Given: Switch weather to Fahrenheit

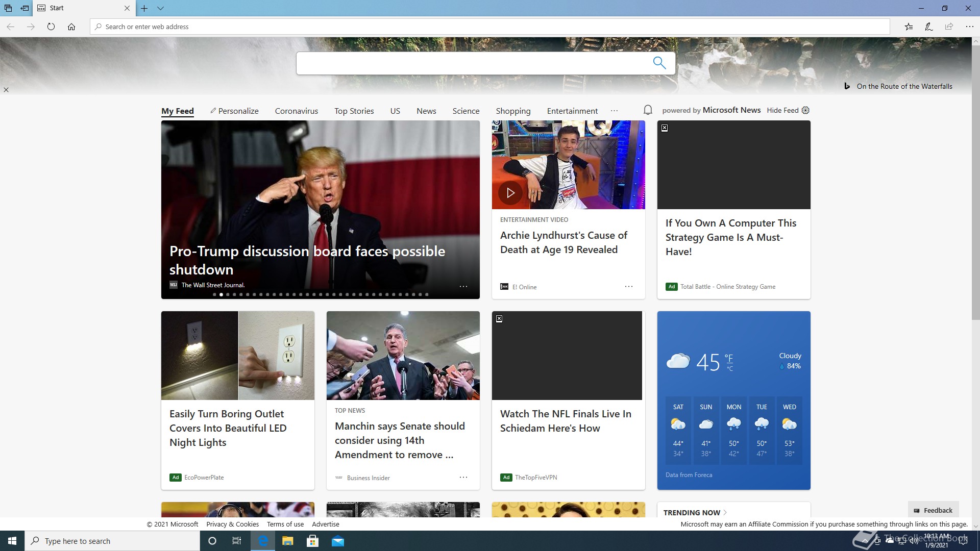Looking at the screenshot, I should point(729,358).
